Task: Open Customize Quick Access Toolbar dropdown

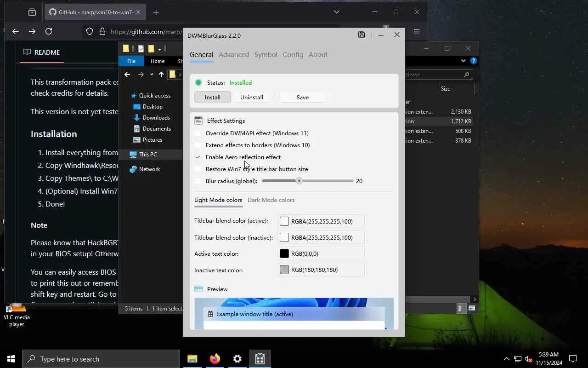Action: 159,49
